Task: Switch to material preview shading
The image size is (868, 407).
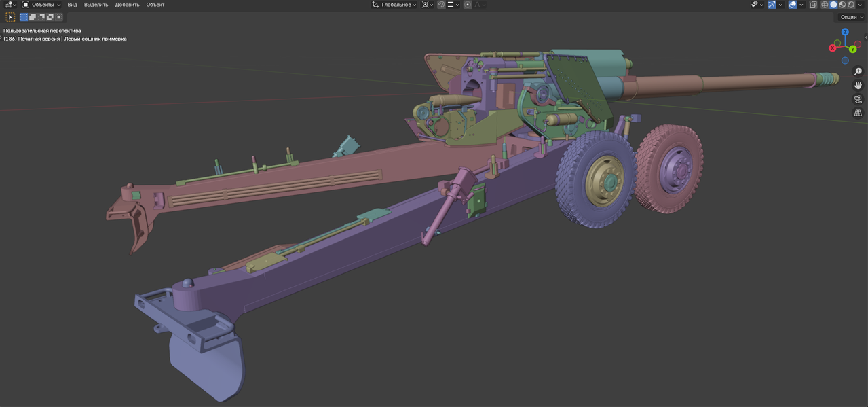Action: click(x=842, y=5)
